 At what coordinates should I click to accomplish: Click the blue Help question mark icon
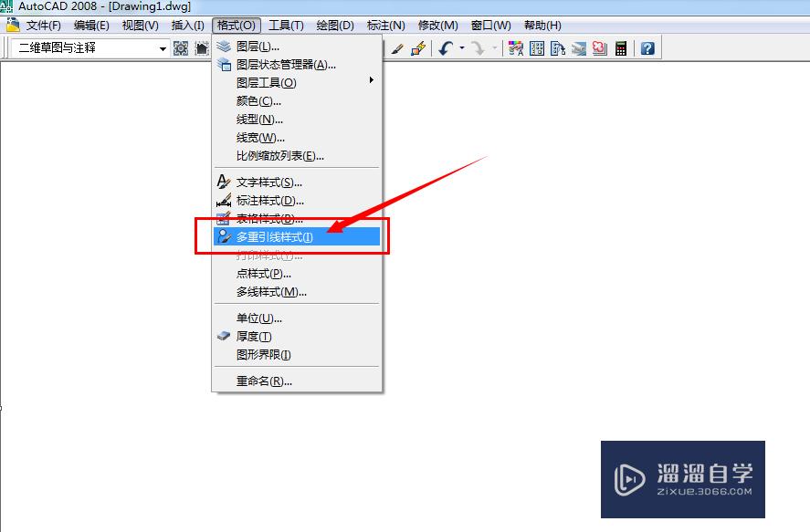[x=646, y=47]
